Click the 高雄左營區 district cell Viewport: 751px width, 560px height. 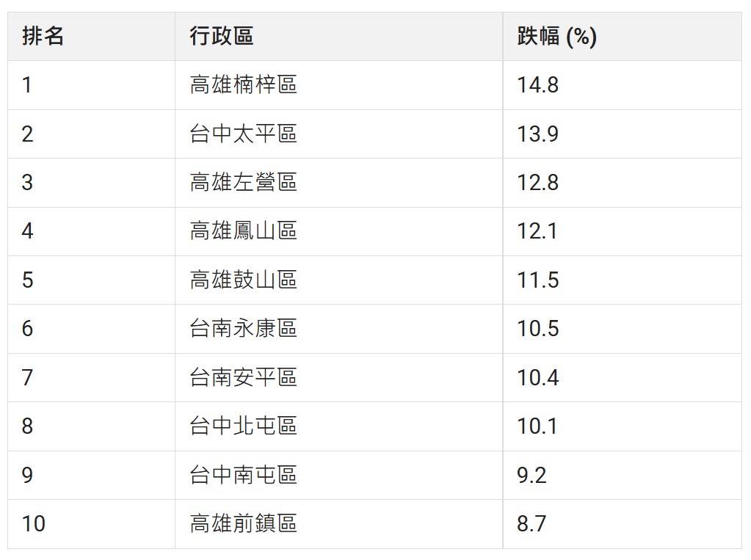[243, 182]
